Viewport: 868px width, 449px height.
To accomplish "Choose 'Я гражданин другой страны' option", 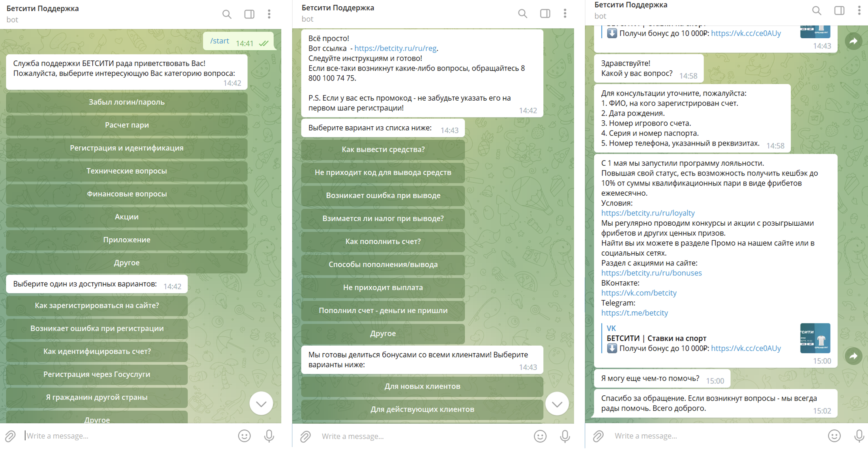I will (97, 397).
